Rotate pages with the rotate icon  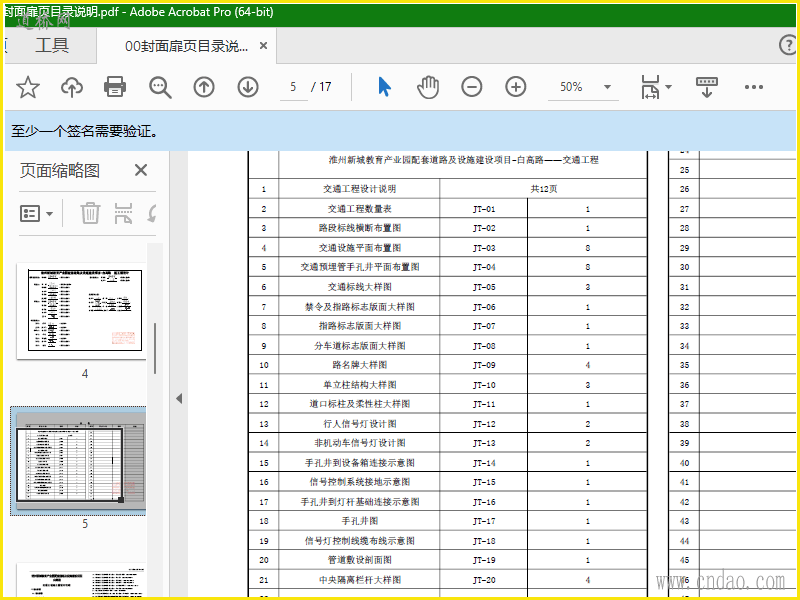(x=152, y=213)
